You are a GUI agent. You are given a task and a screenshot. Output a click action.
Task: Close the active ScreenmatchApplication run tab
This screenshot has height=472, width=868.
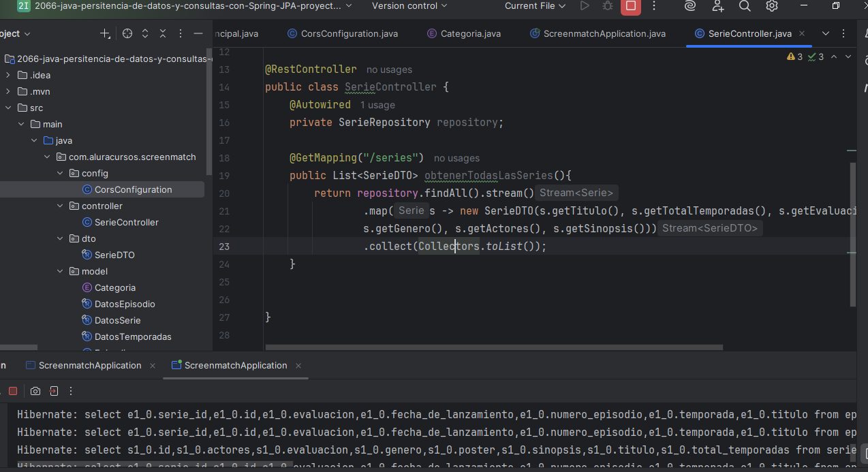(298, 366)
